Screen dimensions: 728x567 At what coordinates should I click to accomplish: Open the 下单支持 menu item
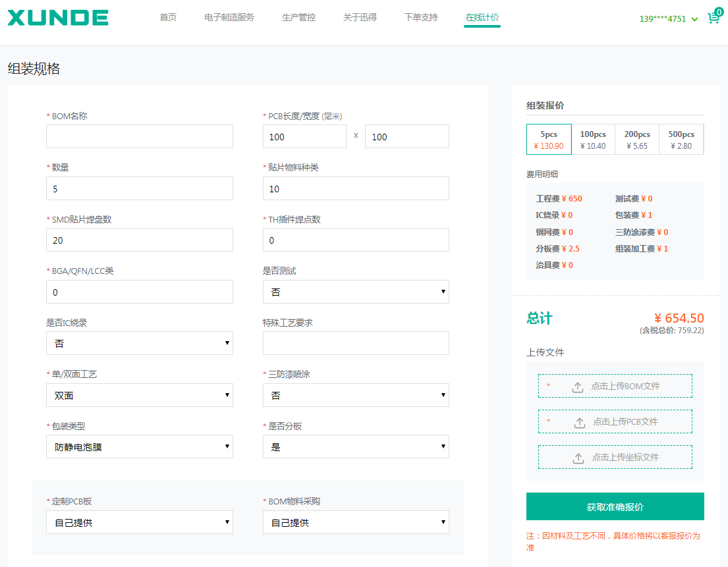pyautogui.click(x=421, y=18)
